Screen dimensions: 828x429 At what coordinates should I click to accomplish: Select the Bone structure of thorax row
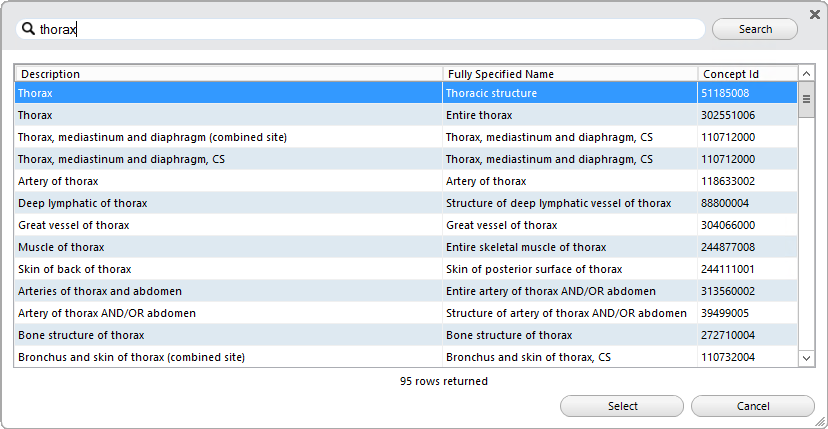pyautogui.click(x=406, y=335)
